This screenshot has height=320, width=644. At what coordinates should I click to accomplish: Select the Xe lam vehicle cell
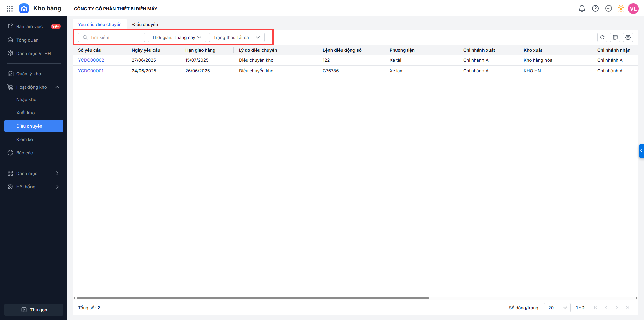pos(397,71)
